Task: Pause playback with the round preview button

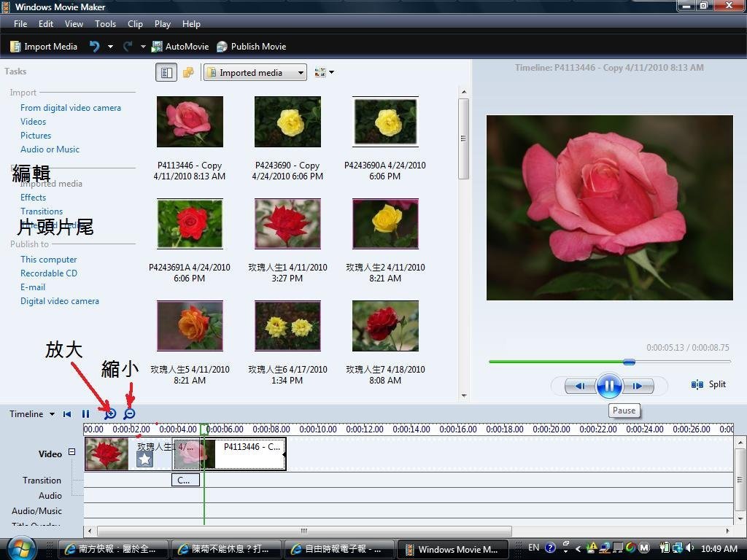Action: [609, 386]
